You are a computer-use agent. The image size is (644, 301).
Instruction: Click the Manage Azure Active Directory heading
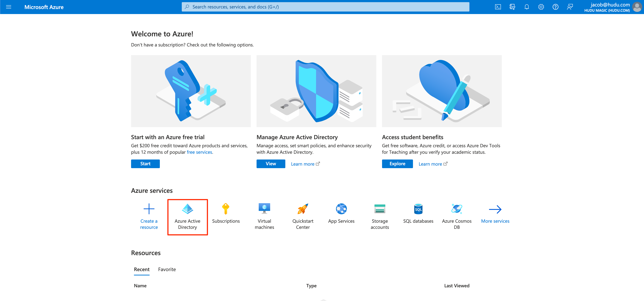[x=297, y=137]
